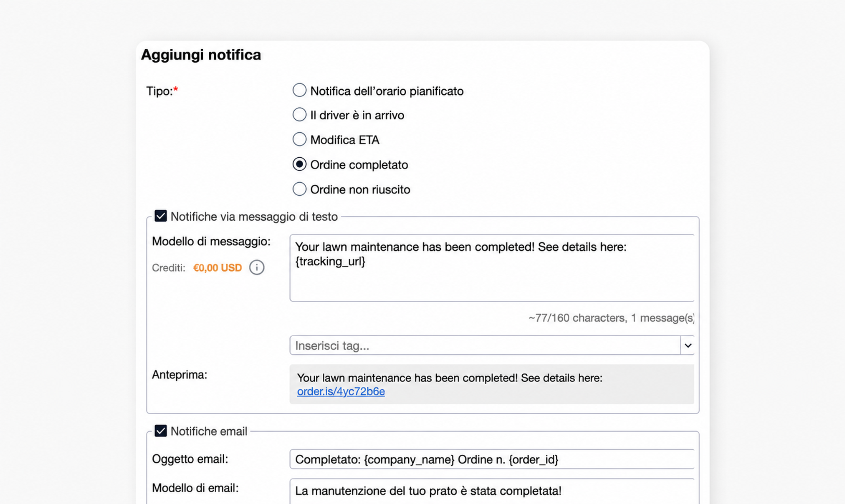
Task: Click into the 'Modello di messaggio' text area
Action: coord(492,268)
